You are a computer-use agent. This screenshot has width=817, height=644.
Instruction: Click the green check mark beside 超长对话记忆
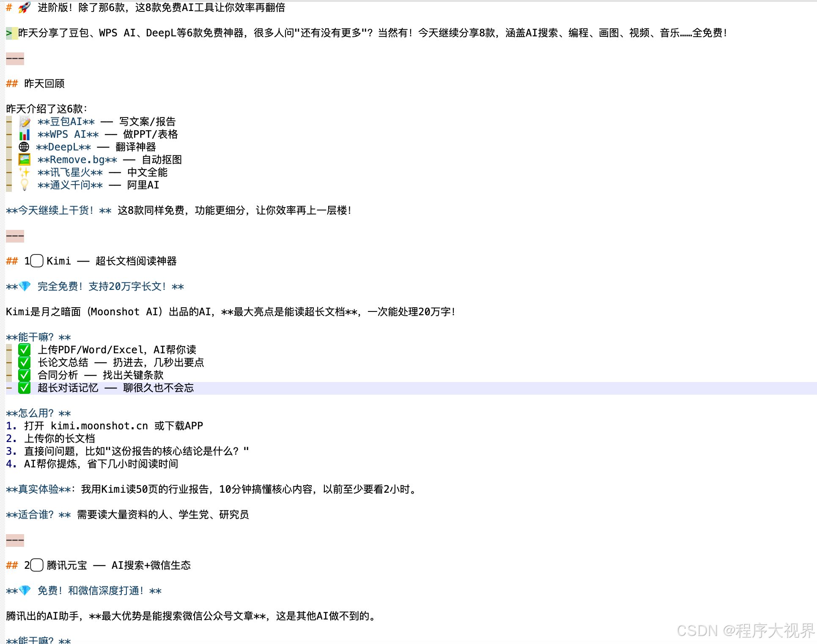[25, 388]
